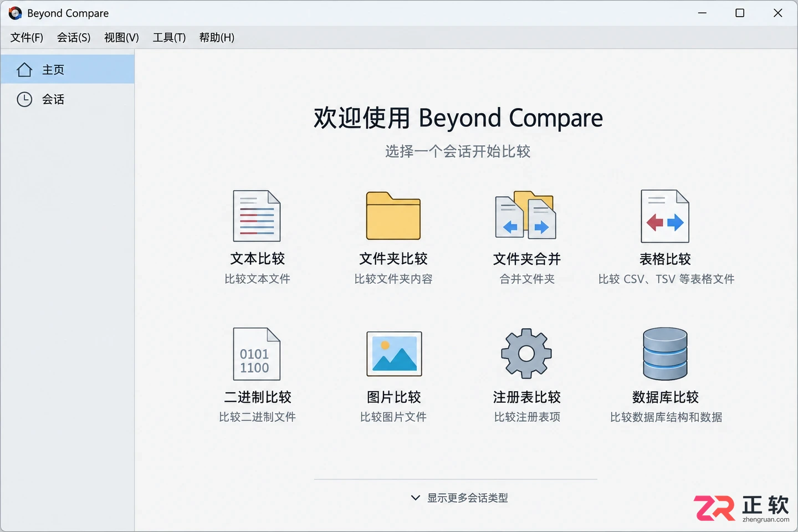Screen dimensions: 798x532
Task: Open the 表格比较 table compare icon
Action: point(665,216)
